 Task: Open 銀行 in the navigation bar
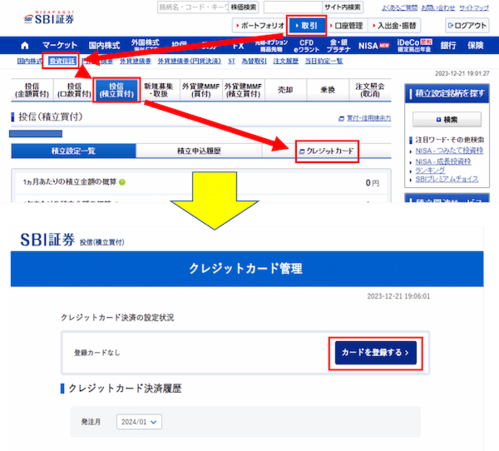(x=448, y=45)
